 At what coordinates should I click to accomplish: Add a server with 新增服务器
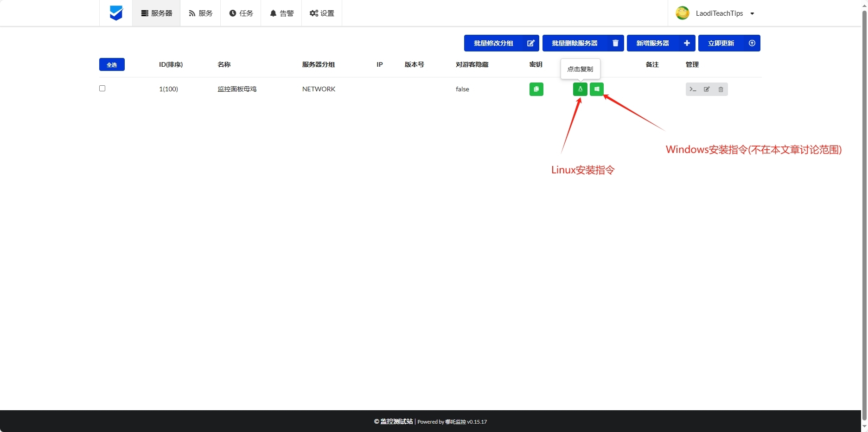tap(661, 43)
